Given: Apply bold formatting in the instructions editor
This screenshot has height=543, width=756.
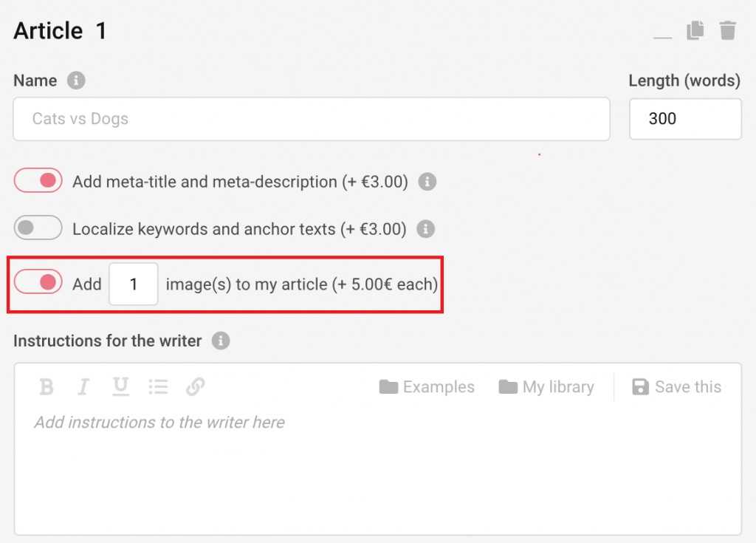Looking at the screenshot, I should tap(47, 386).
